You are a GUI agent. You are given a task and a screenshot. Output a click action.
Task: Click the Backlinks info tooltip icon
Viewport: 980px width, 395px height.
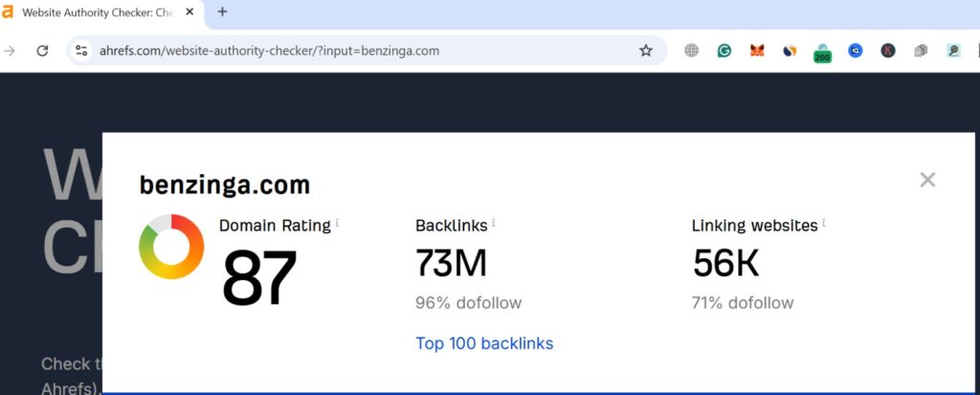[493, 223]
